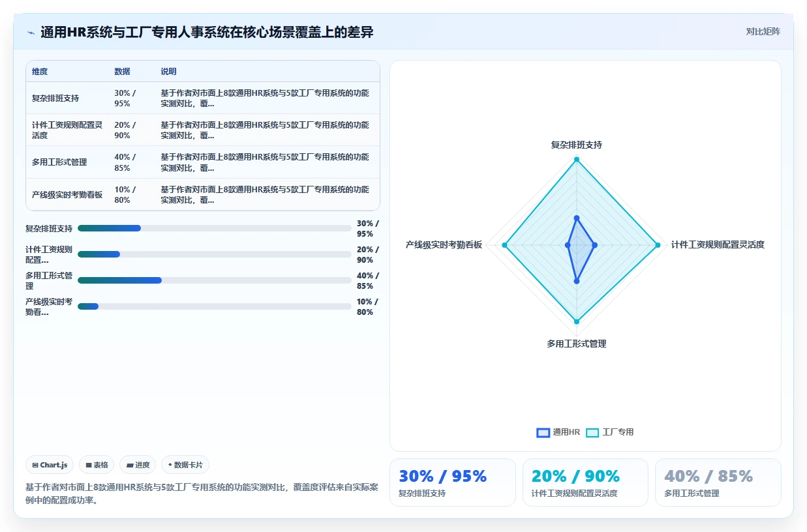Click the 复杂排班支持 radar axis label
The image size is (807, 532).
tap(577, 145)
